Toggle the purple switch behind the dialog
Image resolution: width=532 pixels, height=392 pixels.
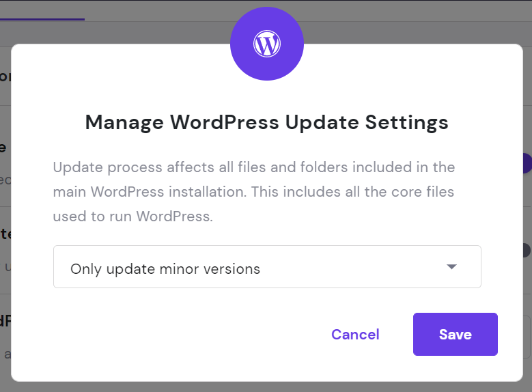click(x=527, y=163)
